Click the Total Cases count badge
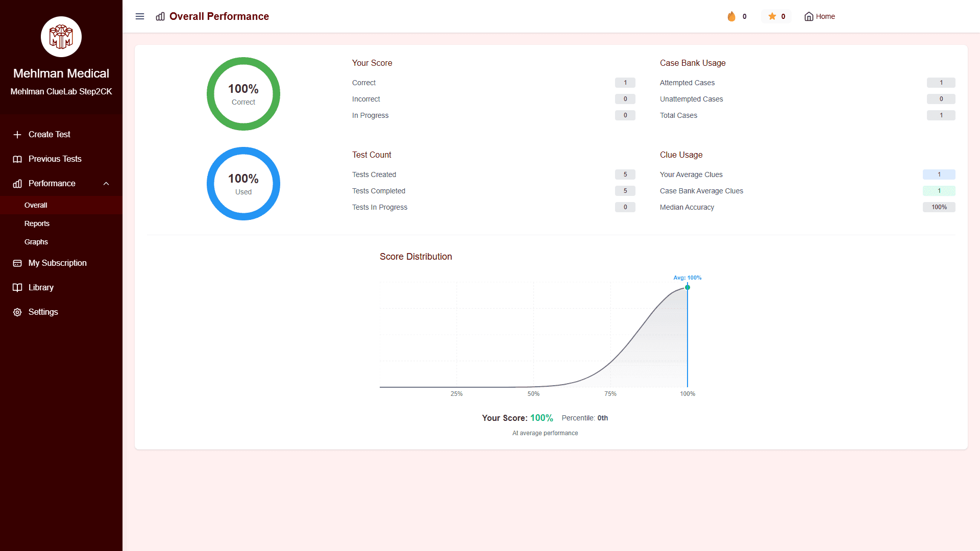Screen dimensions: 980x551 (x=941, y=115)
